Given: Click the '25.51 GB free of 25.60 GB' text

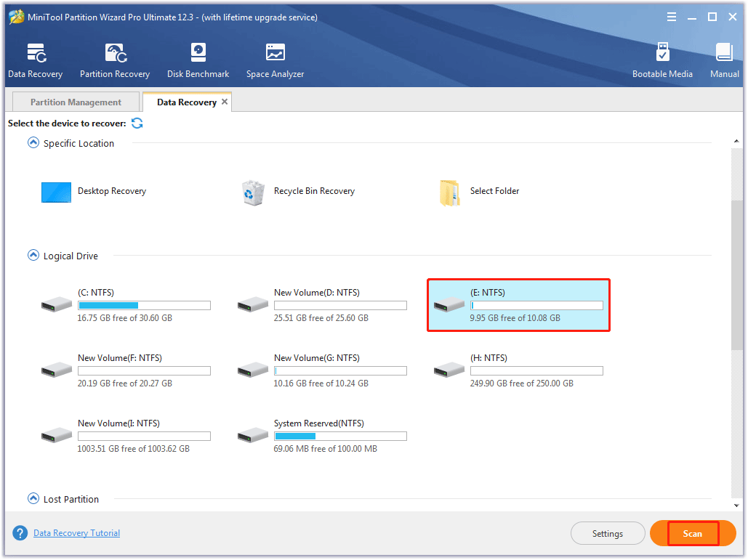Looking at the screenshot, I should click(321, 318).
